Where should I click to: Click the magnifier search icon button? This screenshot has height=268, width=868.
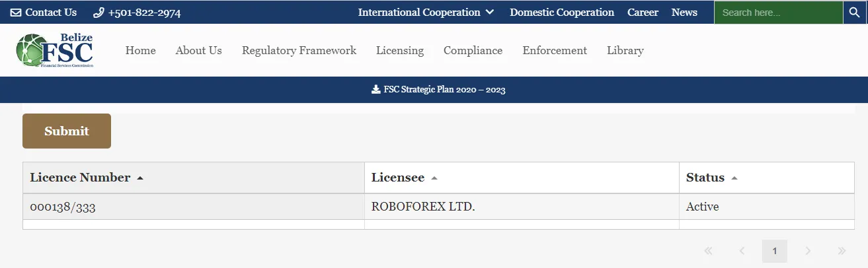pyautogui.click(x=854, y=13)
